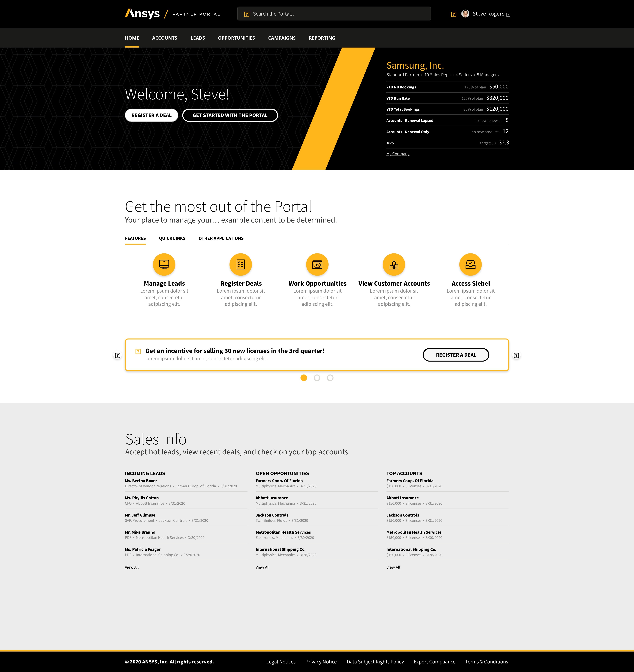Click Register a Deal in the hero banner
The width and height of the screenshot is (634, 672).
click(x=152, y=115)
